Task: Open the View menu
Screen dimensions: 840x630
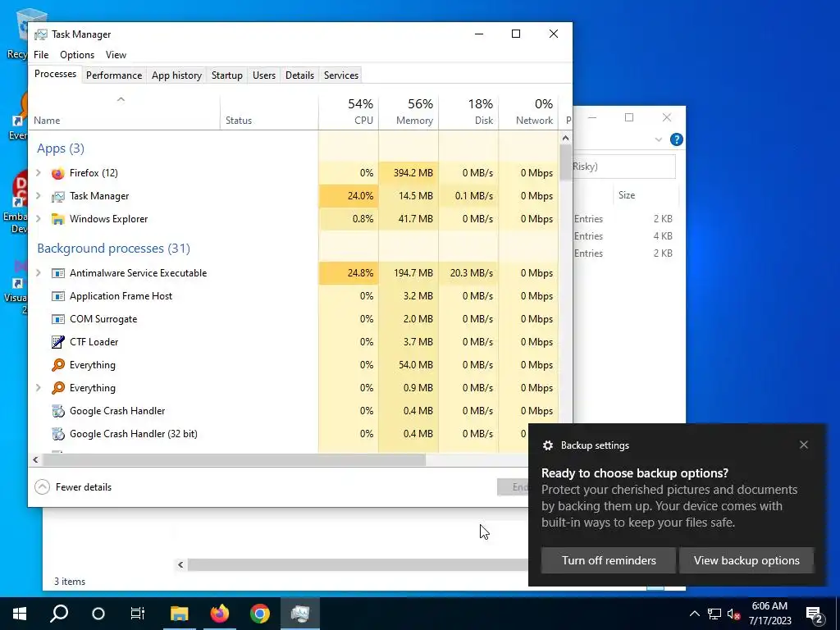Action: pos(116,55)
